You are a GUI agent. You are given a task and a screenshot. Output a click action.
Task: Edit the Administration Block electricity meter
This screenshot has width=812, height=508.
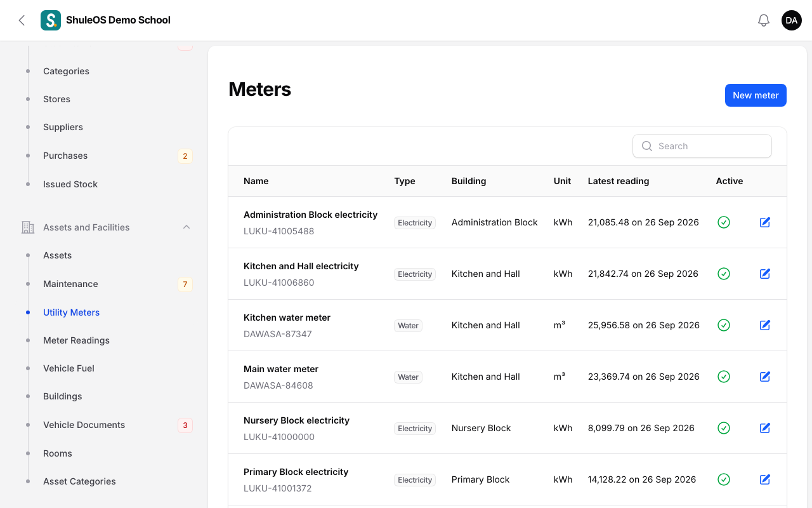point(765,222)
